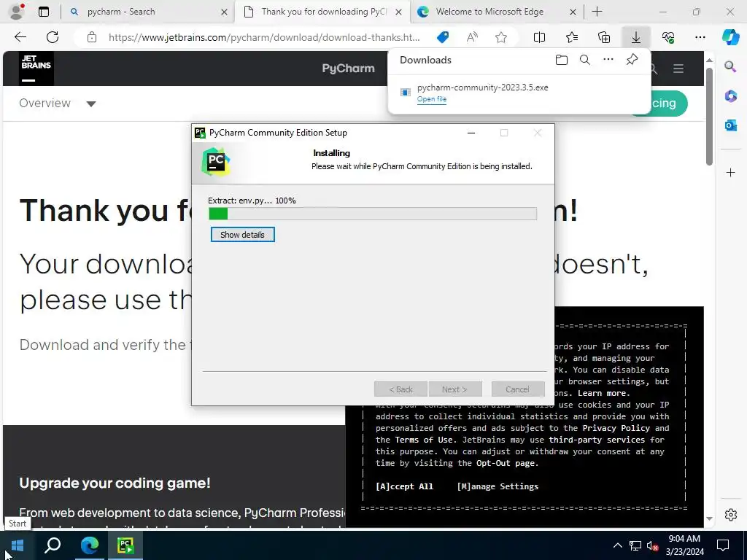Click the Open file link
The height and width of the screenshot is (560, 747).
[x=432, y=99]
